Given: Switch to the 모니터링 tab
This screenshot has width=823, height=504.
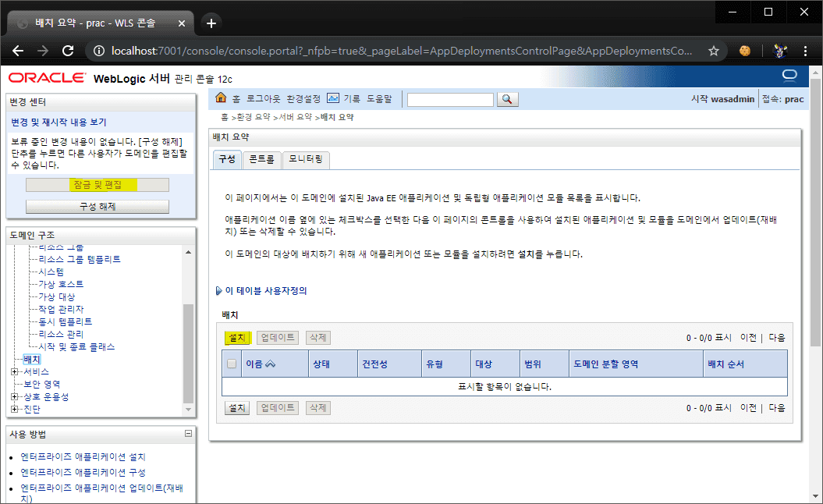Looking at the screenshot, I should pyautogui.click(x=306, y=159).
